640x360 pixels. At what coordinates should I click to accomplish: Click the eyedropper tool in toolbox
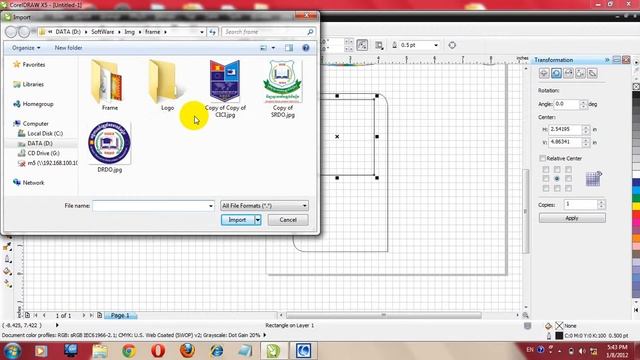pos(7,247)
